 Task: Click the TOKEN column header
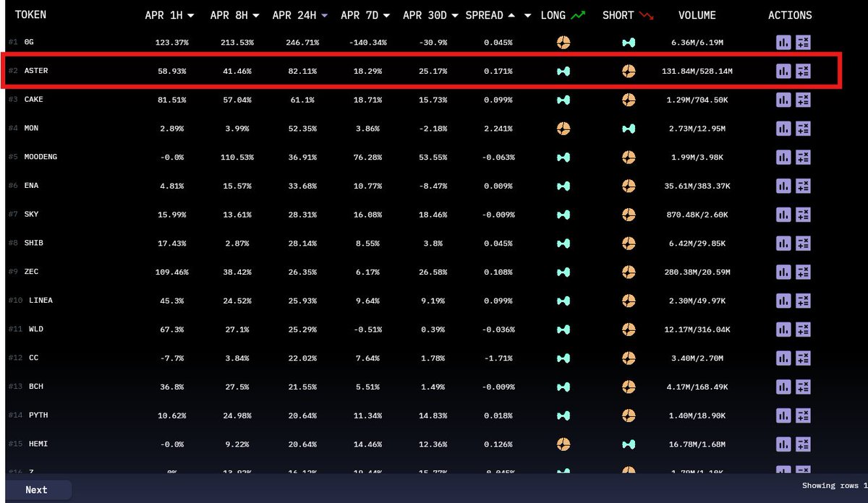(31, 15)
